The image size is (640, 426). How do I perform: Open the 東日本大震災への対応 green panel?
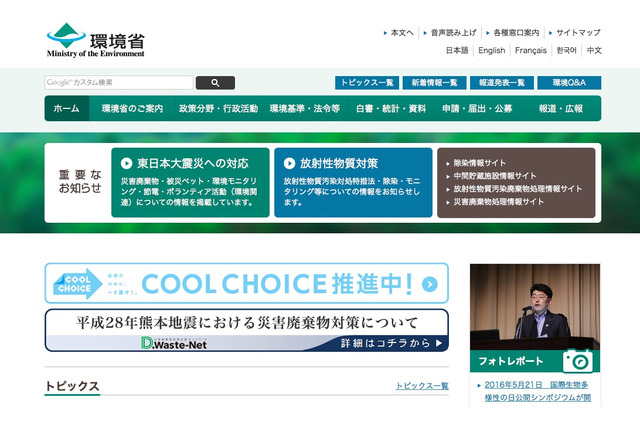[190, 182]
